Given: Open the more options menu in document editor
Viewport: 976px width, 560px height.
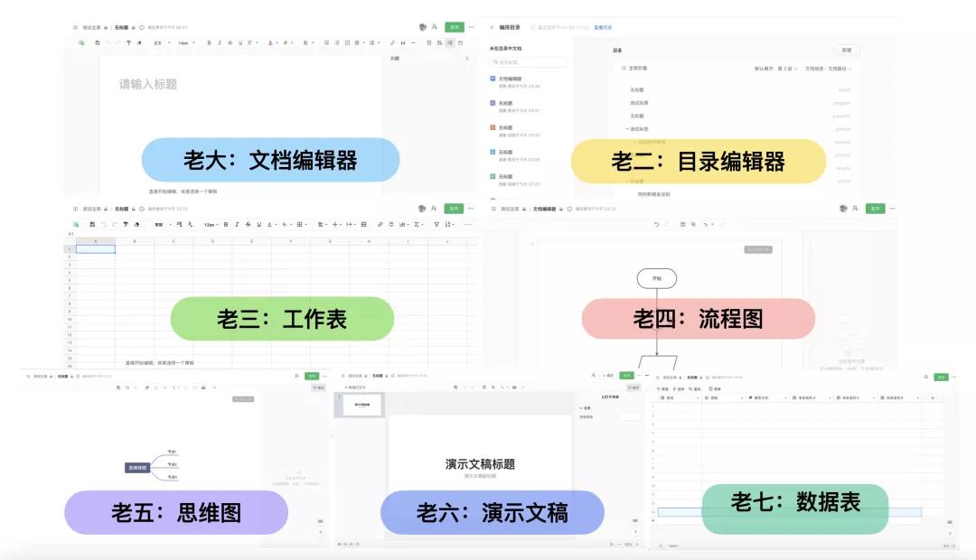Looking at the screenshot, I should click(x=471, y=27).
